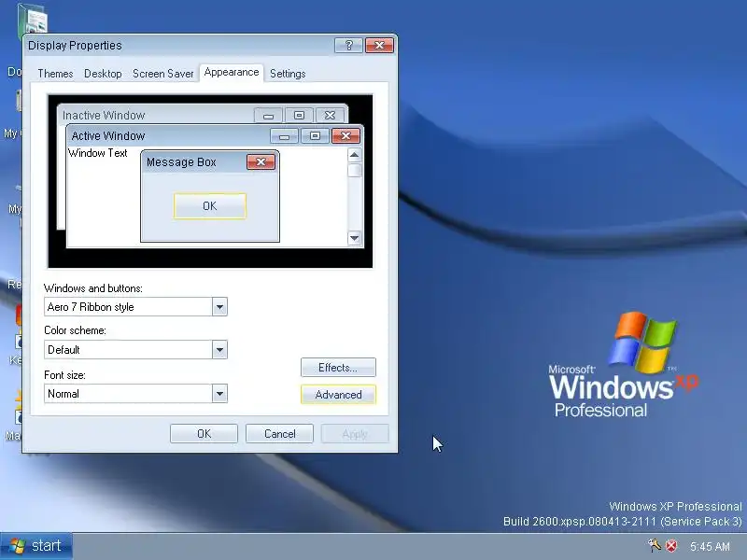Click the desktop icon above Display Properties
This screenshot has width=747, height=560.
(x=33, y=20)
